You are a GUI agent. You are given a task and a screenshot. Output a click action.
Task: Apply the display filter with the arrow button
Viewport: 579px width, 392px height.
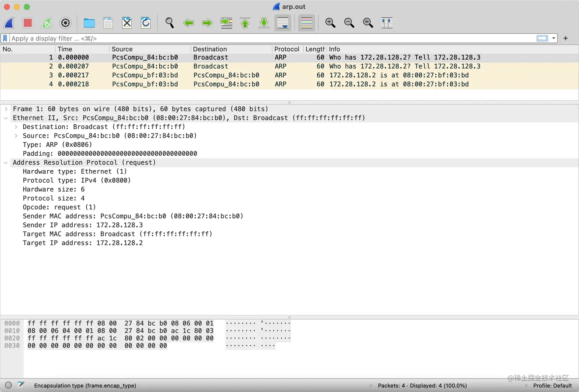tap(542, 38)
